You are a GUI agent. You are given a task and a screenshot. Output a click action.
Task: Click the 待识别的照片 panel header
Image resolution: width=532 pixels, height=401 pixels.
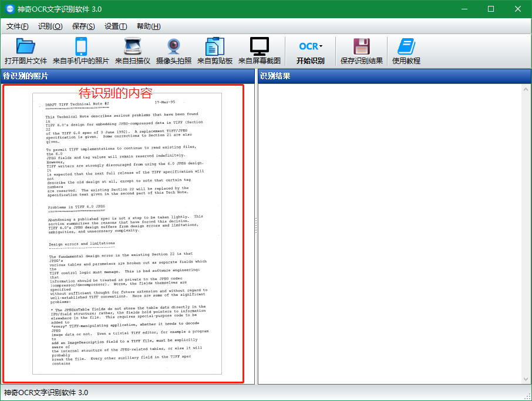(127, 76)
